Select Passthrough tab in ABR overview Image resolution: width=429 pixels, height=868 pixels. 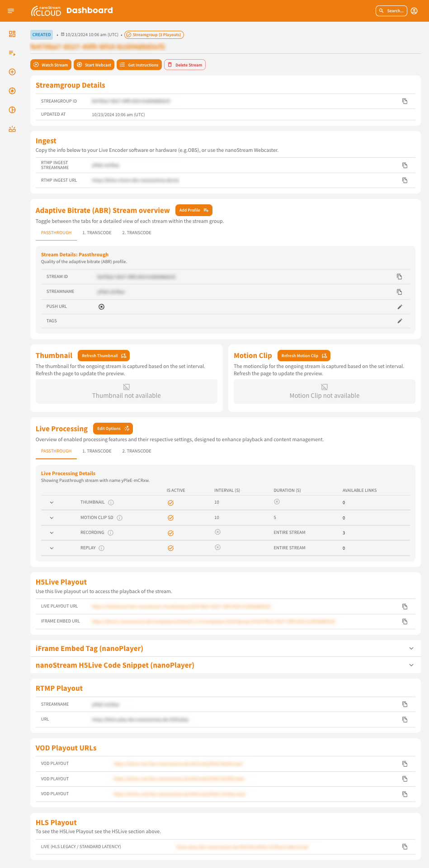pos(56,233)
